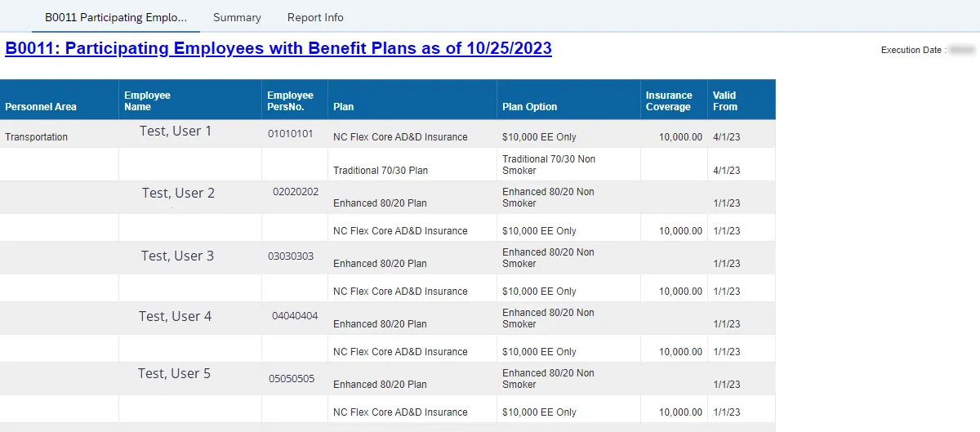Viewport: 980px width, 432px height.
Task: Click the Traditional 70/30 Non Smoker option
Action: coord(549,165)
